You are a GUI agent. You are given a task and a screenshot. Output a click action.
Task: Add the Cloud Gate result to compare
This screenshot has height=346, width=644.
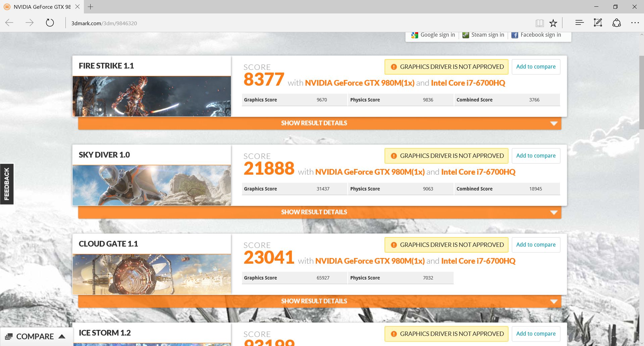536,245
